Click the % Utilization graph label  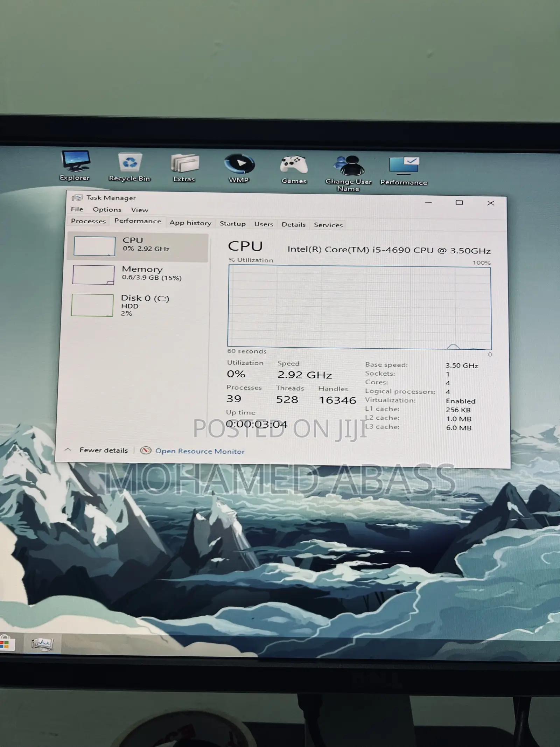pyautogui.click(x=251, y=260)
